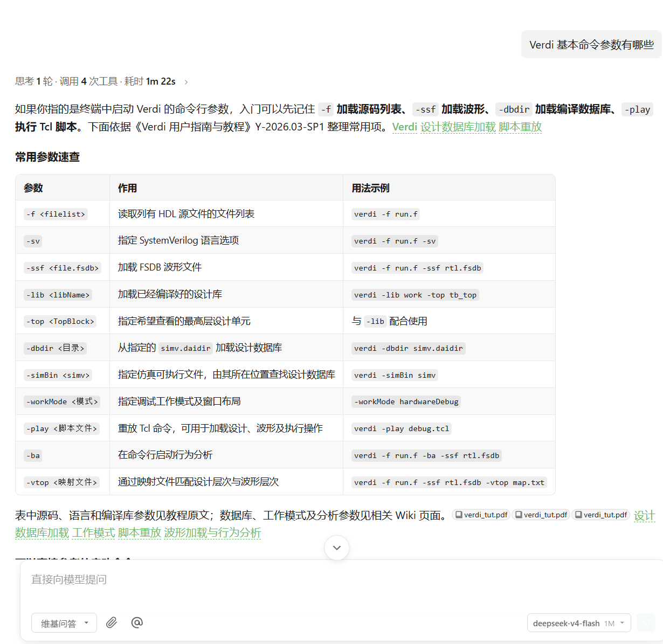Open '脚本重放' link below the table
The height and width of the screenshot is (644, 663).
coord(140,532)
